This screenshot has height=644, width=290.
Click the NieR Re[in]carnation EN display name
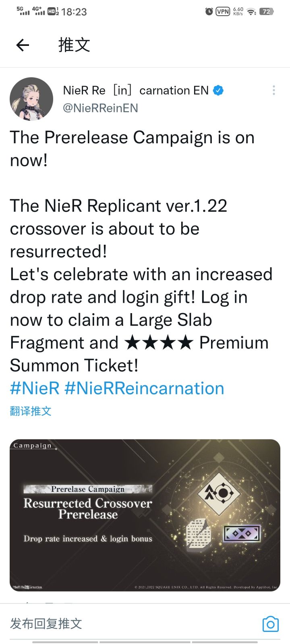tap(136, 91)
